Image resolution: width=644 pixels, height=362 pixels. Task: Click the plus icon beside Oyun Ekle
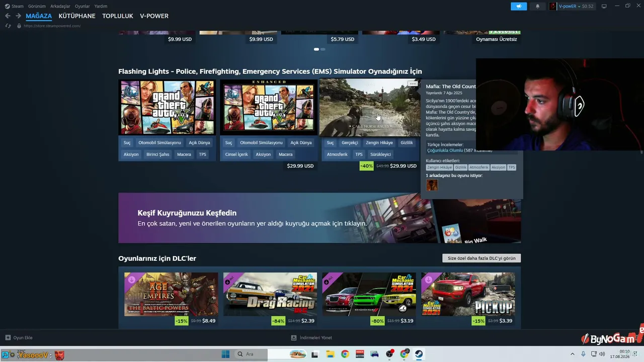8,337
